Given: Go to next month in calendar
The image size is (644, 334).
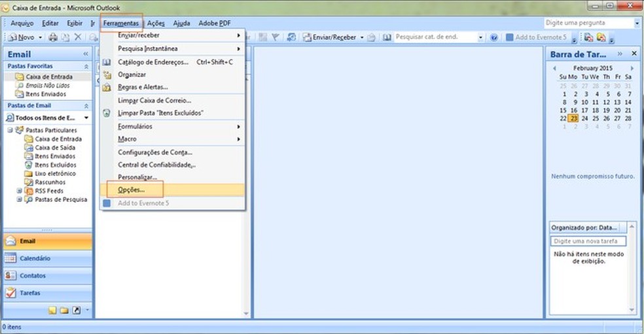Looking at the screenshot, I should pyautogui.click(x=632, y=68).
